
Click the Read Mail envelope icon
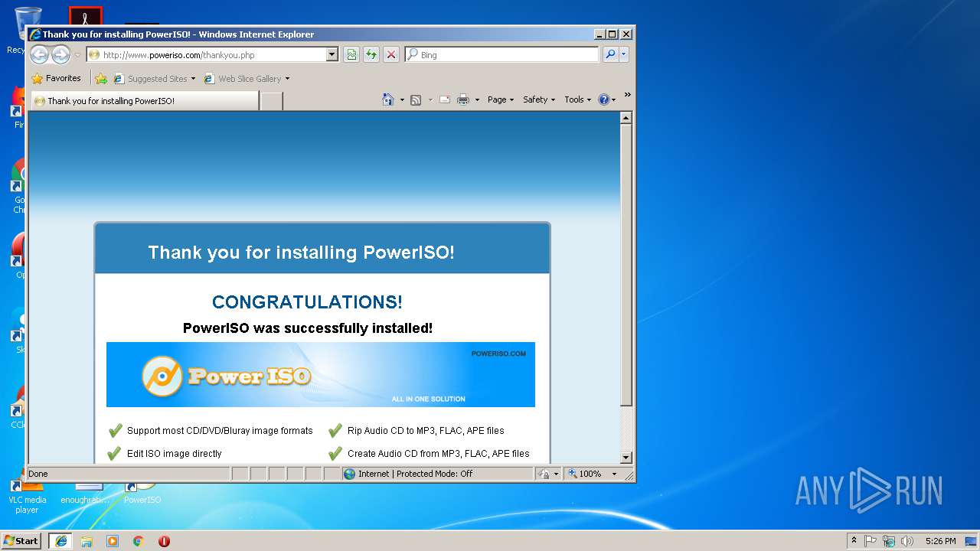pos(444,99)
